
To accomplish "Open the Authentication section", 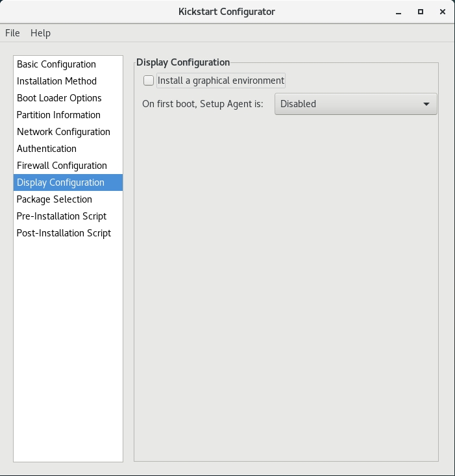I will coord(47,149).
